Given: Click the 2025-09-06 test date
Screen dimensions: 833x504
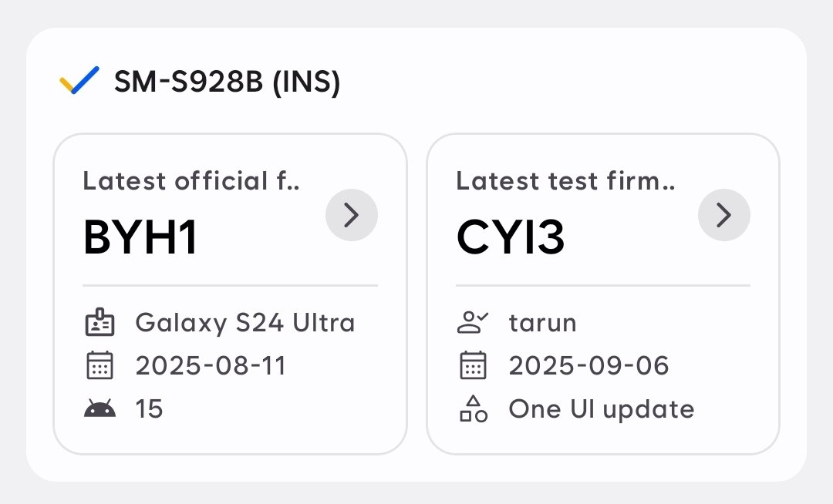Looking at the screenshot, I should pyautogui.click(x=588, y=366).
